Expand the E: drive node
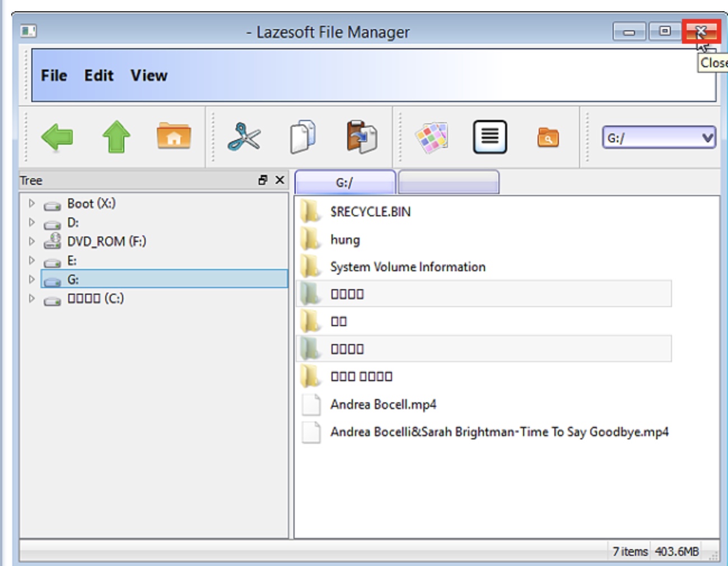 [x=32, y=260]
